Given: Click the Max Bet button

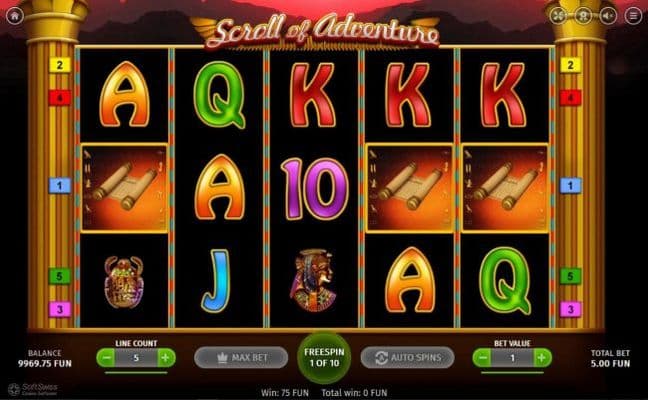Looking at the screenshot, I should coord(241,357).
